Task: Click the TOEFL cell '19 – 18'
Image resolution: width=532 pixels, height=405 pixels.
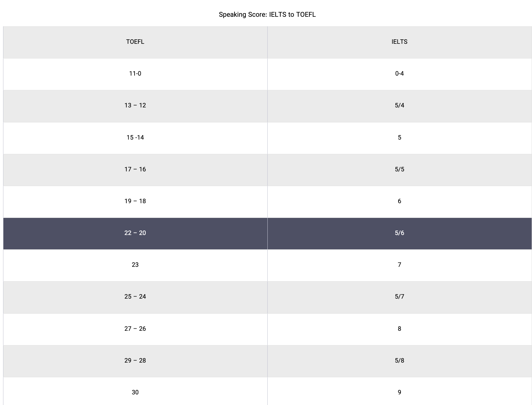Action: (x=135, y=201)
